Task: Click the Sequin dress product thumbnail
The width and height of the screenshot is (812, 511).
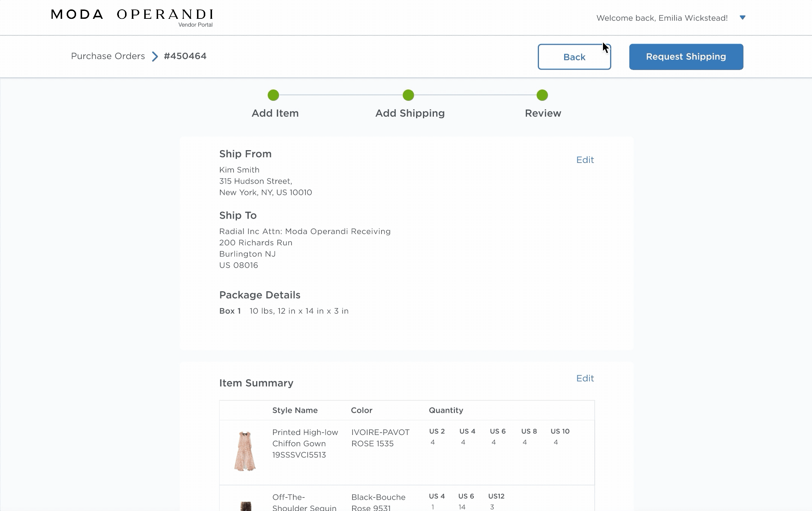Action: (x=246, y=506)
